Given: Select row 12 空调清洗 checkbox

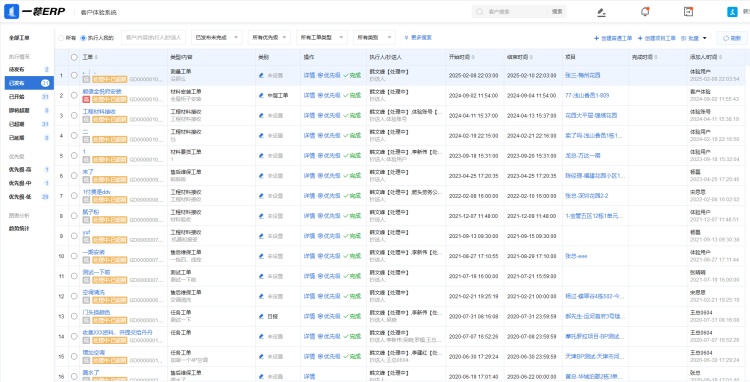Looking at the screenshot, I should 74,296.
